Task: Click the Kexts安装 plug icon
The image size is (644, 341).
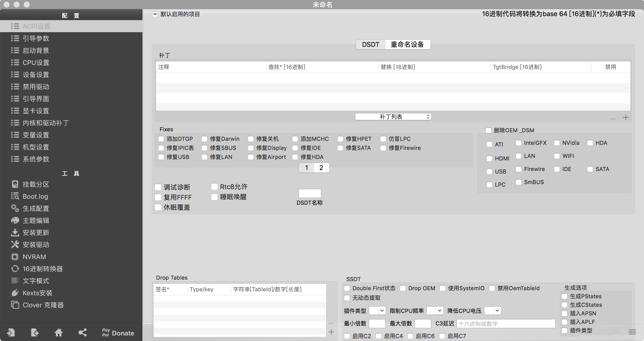Action: tap(15, 293)
